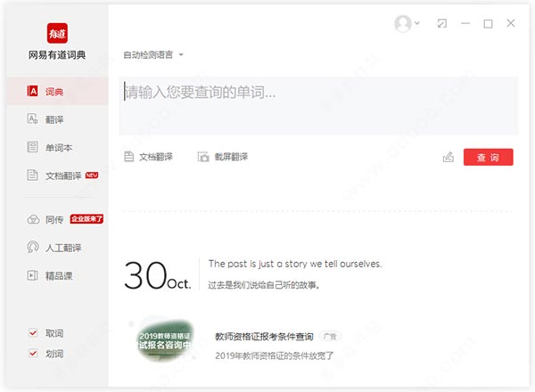535x392 pixels.
Task: Open the user avatar account dropdown
Action: tap(407, 24)
